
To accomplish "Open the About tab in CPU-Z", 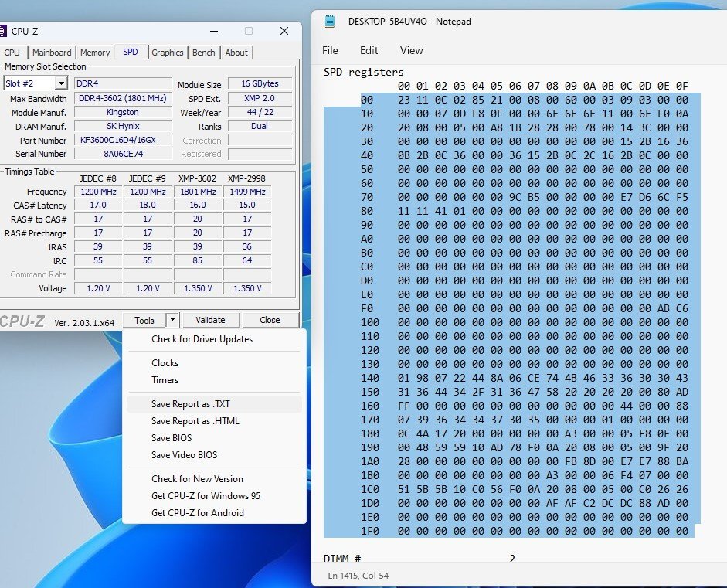I will pyautogui.click(x=236, y=53).
